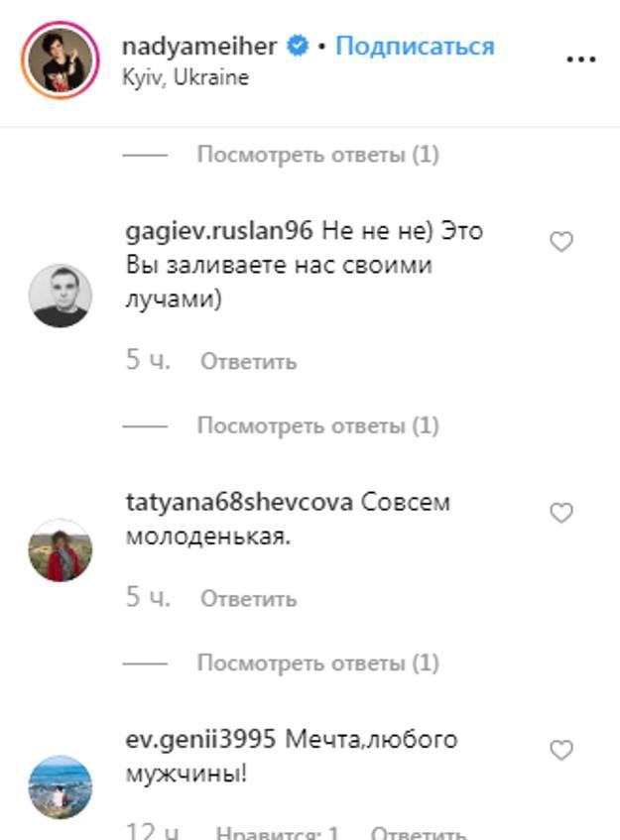Open gagiev.ruslan96 username link
Image resolution: width=620 pixels, height=840 pixels.
[x=219, y=231]
